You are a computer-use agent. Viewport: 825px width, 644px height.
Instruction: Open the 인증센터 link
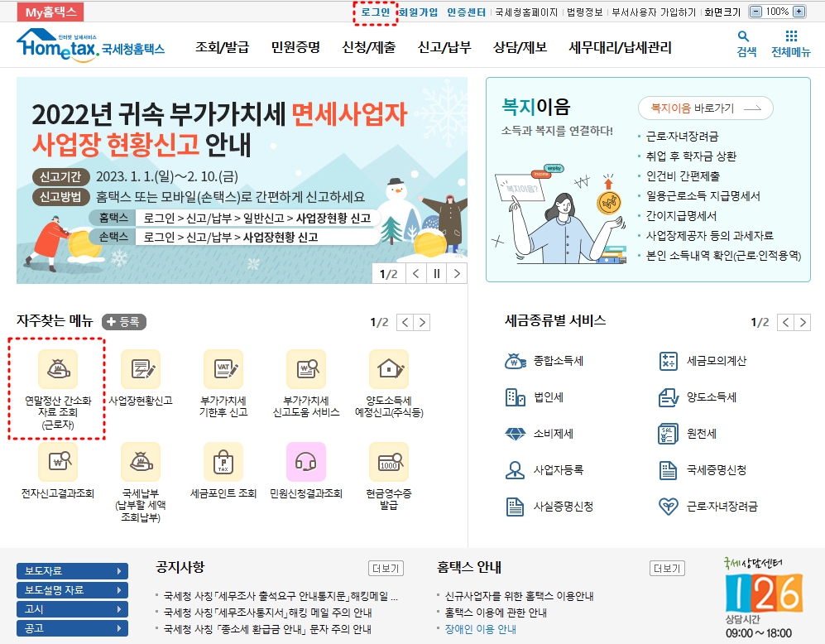(467, 12)
